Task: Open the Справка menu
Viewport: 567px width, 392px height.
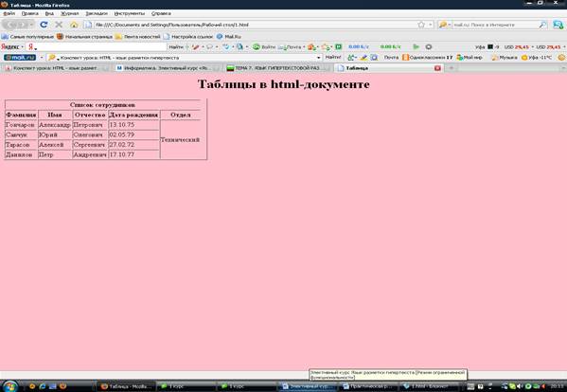Action: [161, 13]
